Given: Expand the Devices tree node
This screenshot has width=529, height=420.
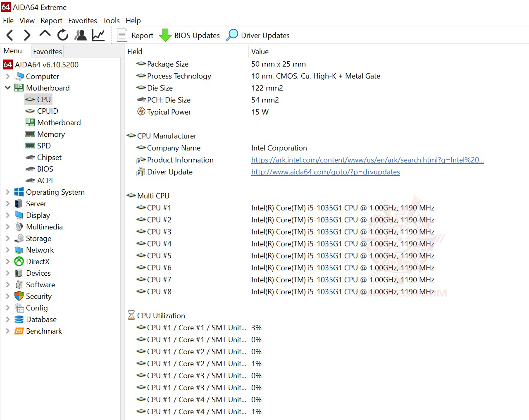Looking at the screenshot, I should [7, 273].
